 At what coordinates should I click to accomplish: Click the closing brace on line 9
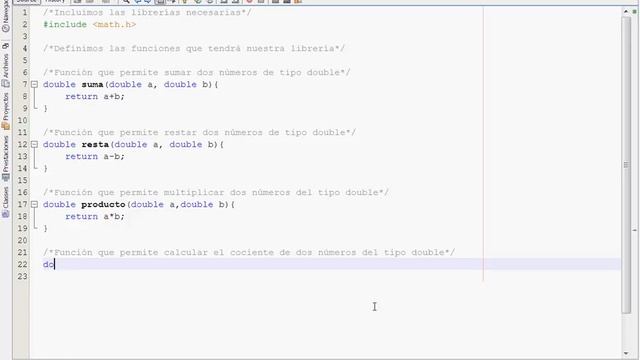tap(45, 109)
